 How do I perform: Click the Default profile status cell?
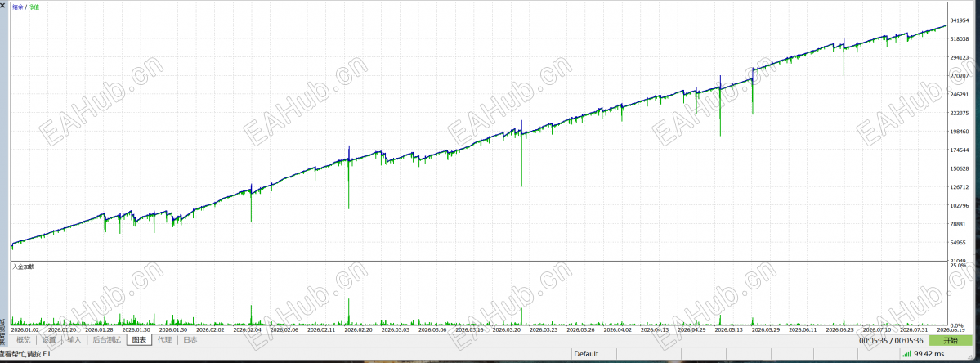tap(586, 354)
